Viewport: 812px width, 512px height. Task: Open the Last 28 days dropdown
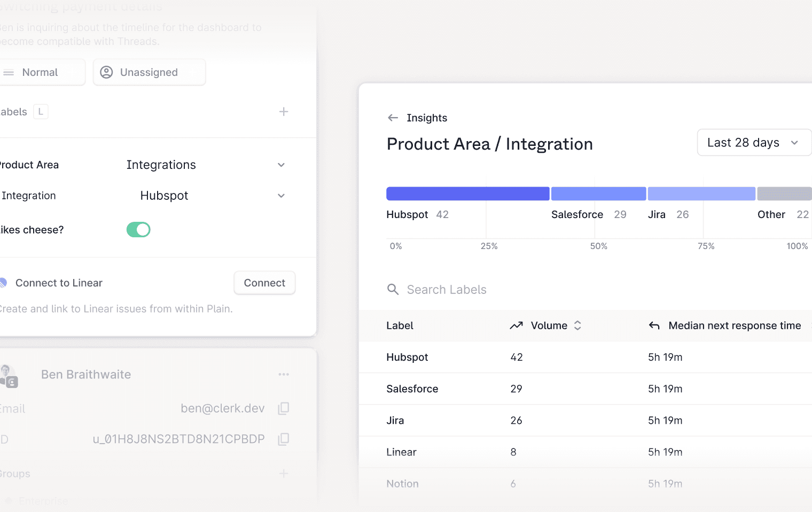tap(752, 143)
